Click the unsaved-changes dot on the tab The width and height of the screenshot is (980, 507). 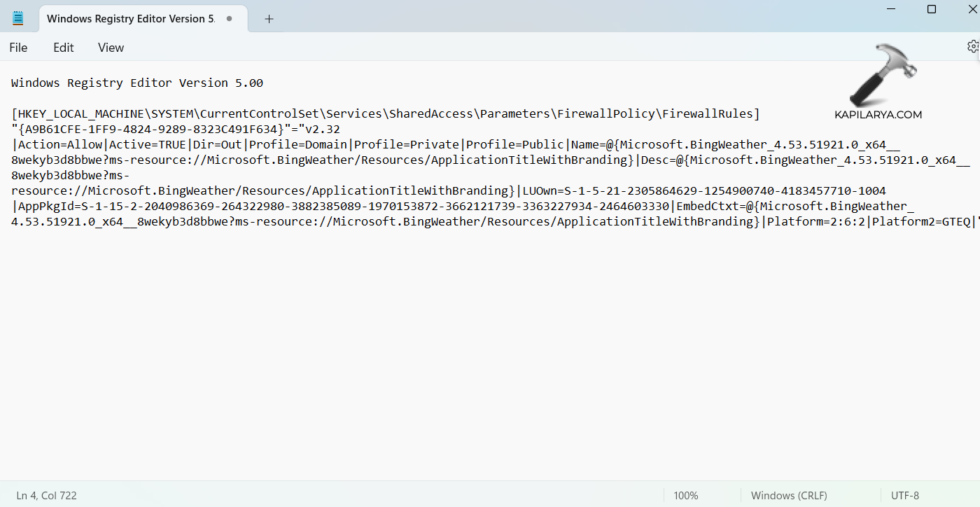(229, 19)
